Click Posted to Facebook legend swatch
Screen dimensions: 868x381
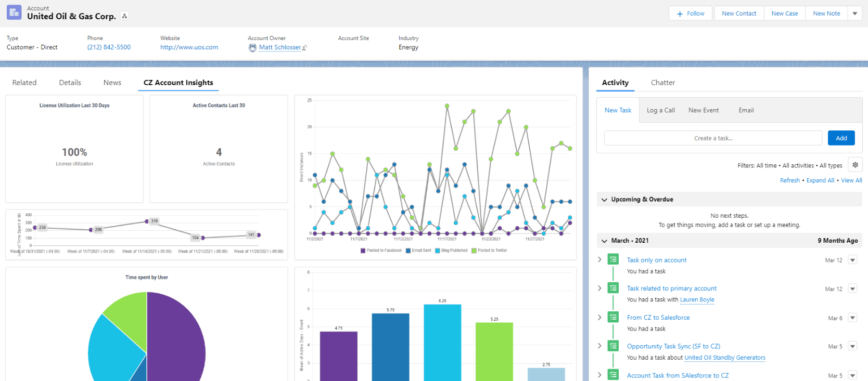point(363,251)
